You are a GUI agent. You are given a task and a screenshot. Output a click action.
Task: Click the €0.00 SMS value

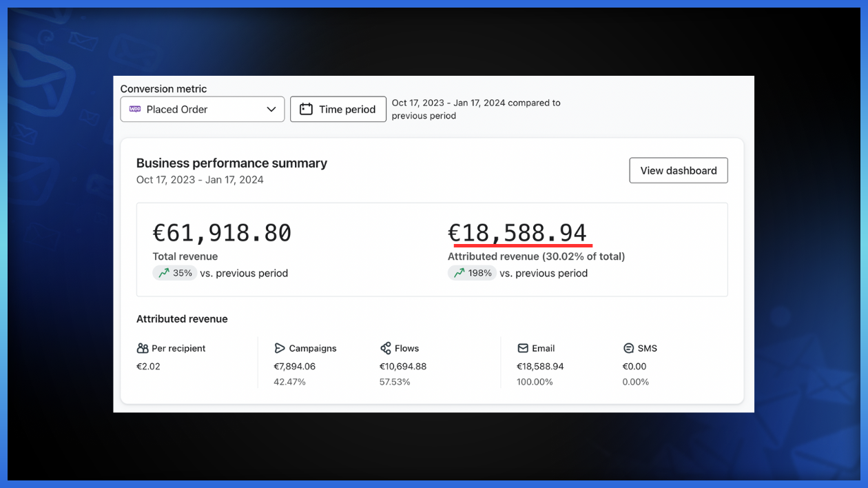pos(634,367)
